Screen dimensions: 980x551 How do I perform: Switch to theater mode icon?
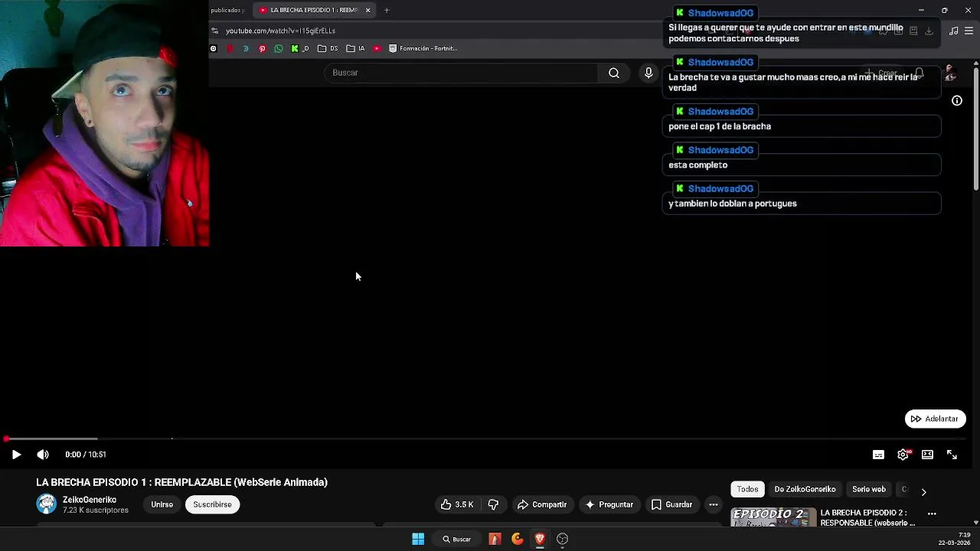pyautogui.click(x=927, y=455)
